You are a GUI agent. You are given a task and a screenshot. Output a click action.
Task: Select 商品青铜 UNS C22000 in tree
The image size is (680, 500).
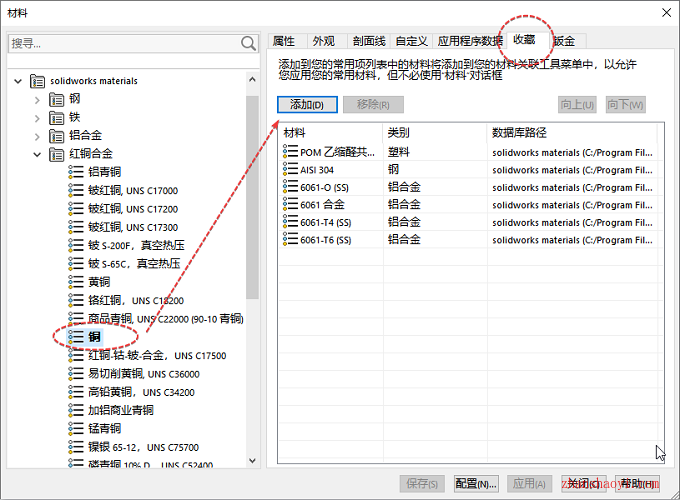tap(166, 319)
